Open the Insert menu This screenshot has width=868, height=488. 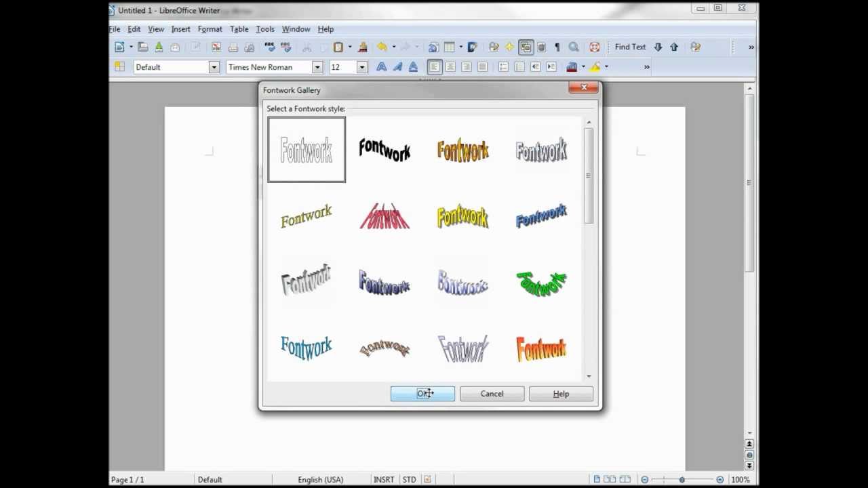180,29
